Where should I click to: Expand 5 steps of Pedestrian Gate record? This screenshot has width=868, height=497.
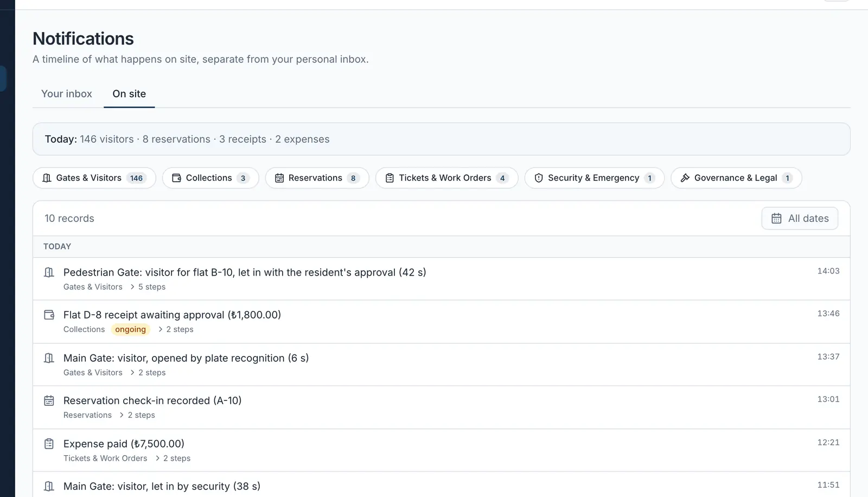148,287
